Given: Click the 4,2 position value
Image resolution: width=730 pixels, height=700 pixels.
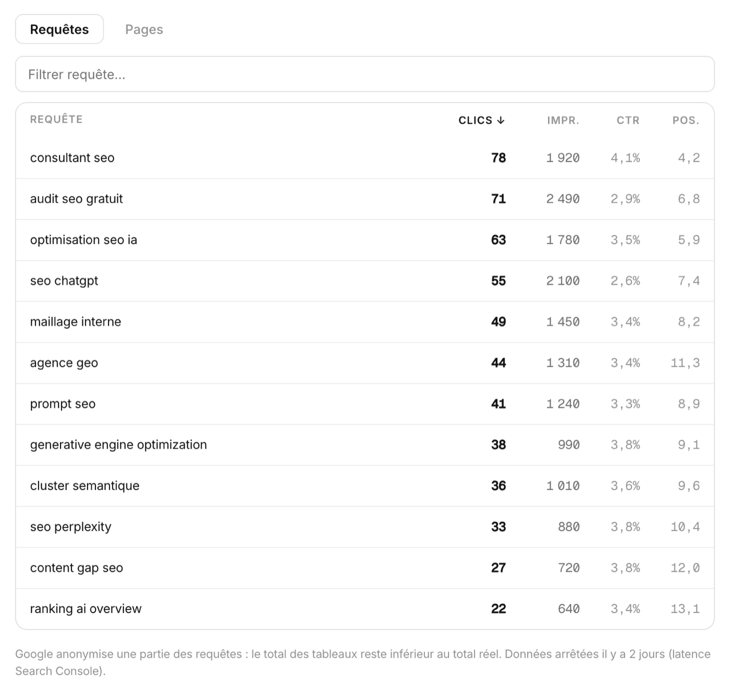Looking at the screenshot, I should (689, 158).
